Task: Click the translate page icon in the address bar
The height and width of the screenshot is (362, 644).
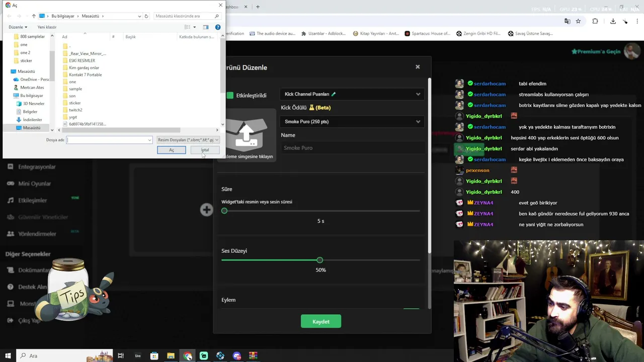Action: tap(568, 21)
